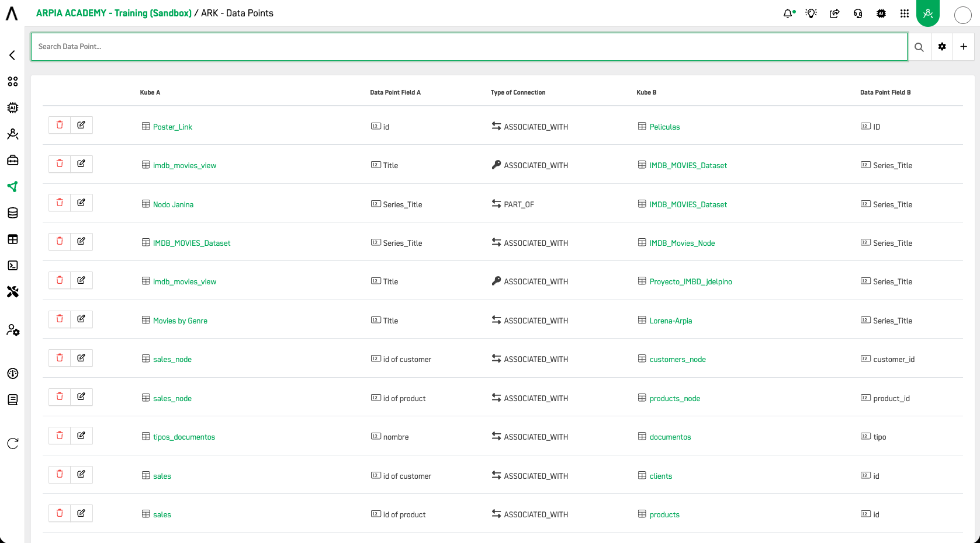Open the lightbulb ideas icon
Screen dimensions: 980x543
click(811, 13)
